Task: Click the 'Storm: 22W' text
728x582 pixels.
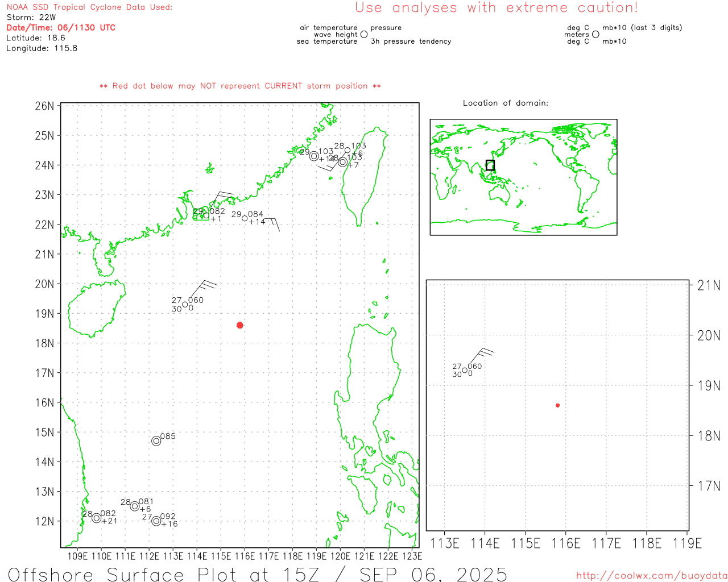Action: tap(31, 18)
